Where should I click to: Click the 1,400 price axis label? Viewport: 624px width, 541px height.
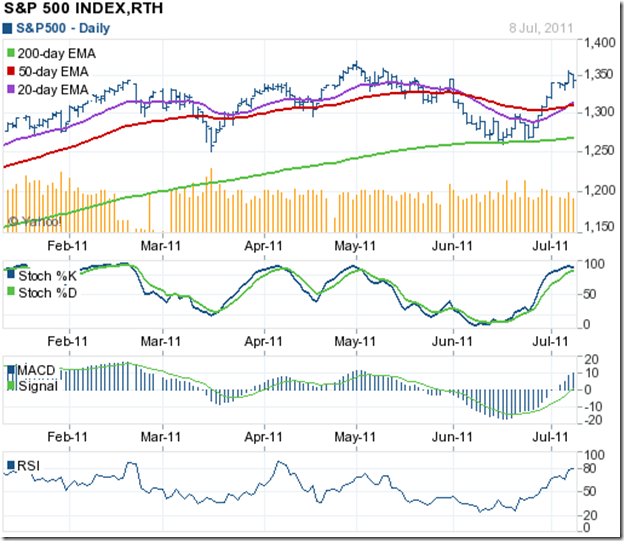click(x=598, y=42)
